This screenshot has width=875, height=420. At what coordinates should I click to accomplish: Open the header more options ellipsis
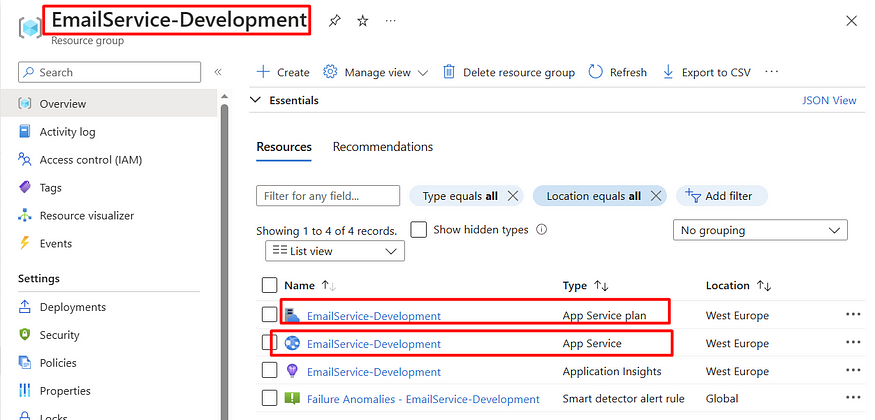click(x=391, y=21)
